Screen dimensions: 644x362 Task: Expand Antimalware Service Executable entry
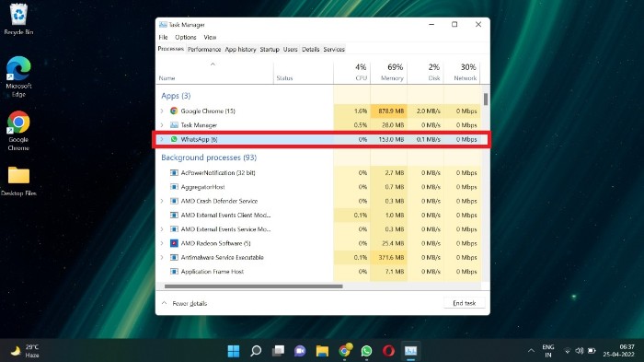coord(162,257)
